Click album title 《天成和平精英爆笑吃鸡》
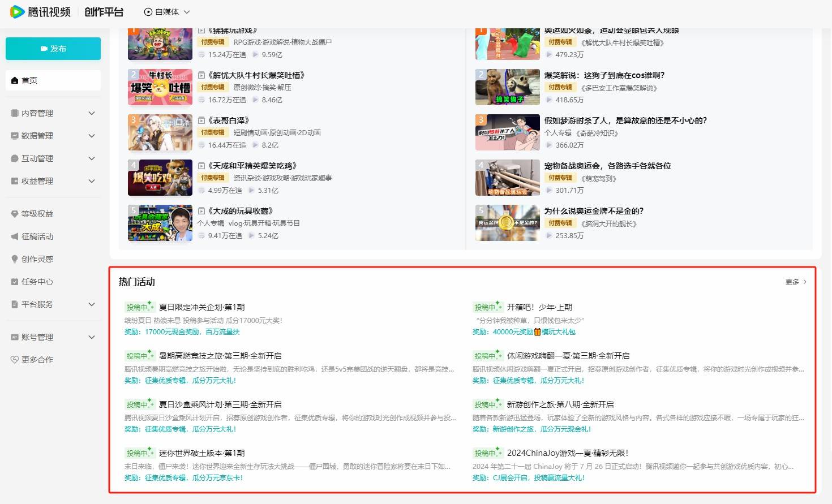The image size is (832, 504). (252, 166)
